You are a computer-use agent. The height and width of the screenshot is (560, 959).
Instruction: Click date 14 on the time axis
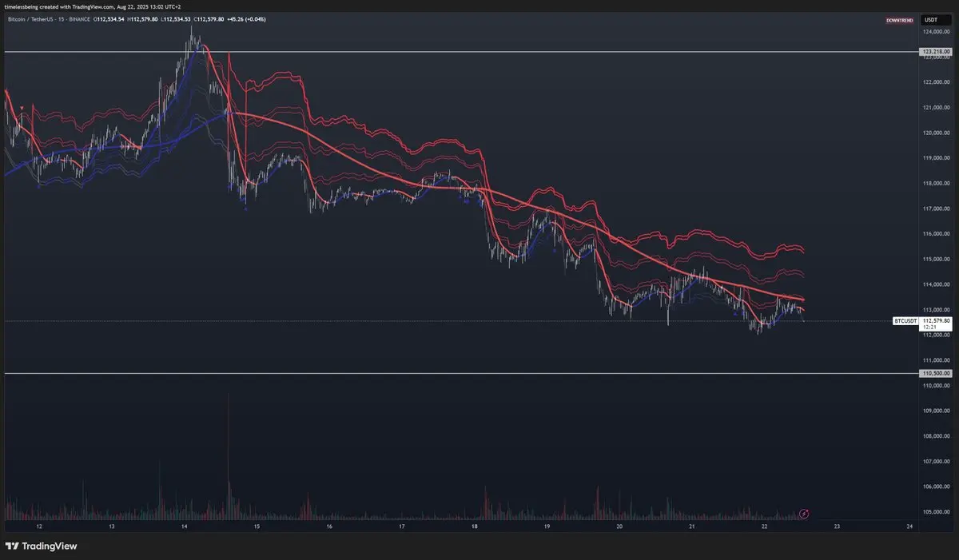(x=185, y=526)
